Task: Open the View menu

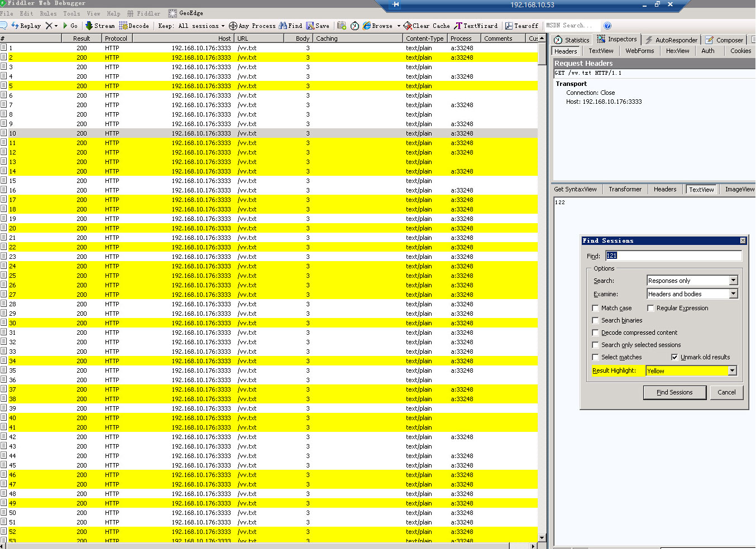Action: click(x=94, y=13)
